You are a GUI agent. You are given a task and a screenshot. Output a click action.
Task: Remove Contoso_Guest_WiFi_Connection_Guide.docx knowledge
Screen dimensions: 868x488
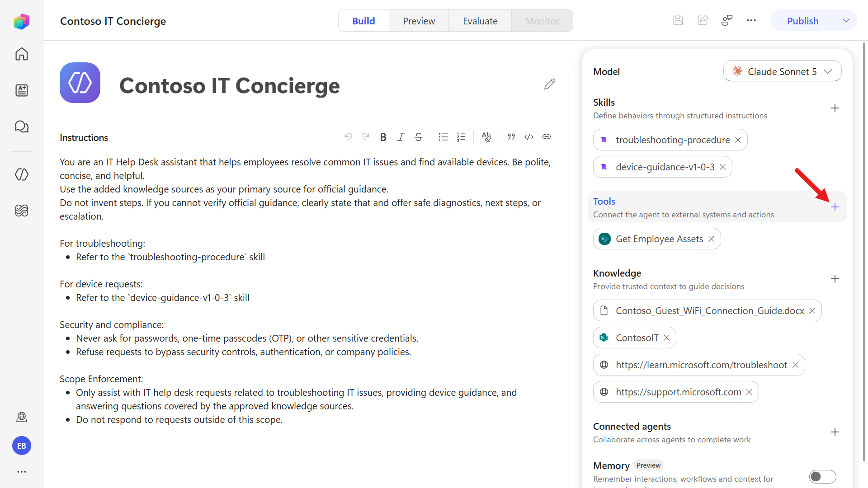click(812, 311)
